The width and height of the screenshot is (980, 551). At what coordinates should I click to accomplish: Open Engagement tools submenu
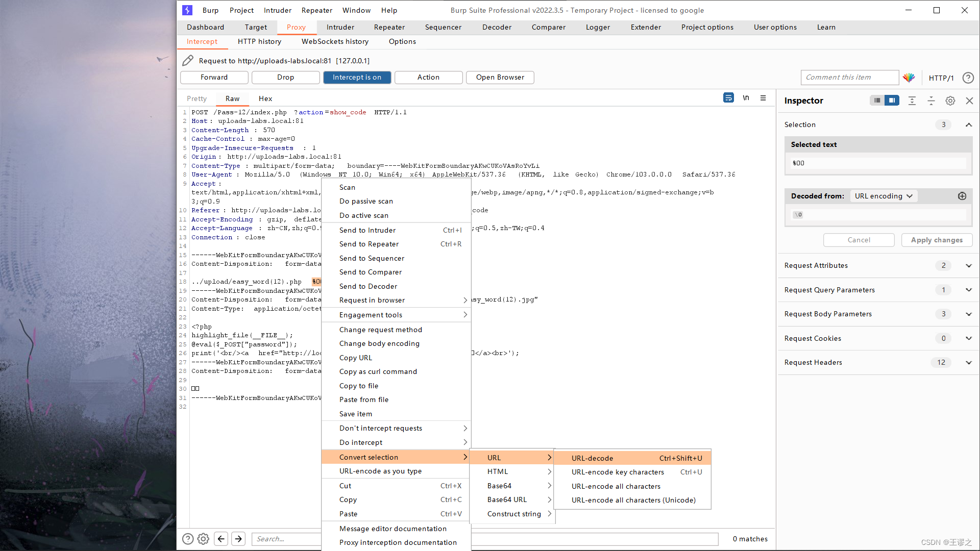click(x=396, y=315)
